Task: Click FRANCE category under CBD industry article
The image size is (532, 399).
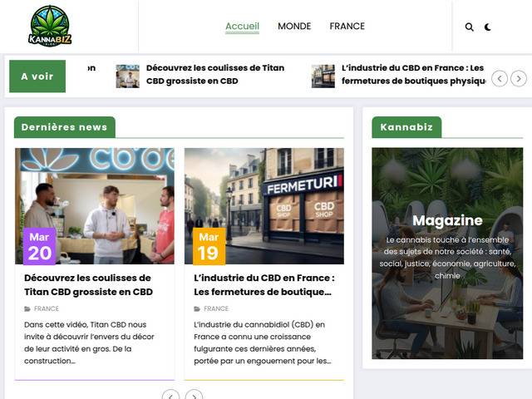Action: (216, 308)
